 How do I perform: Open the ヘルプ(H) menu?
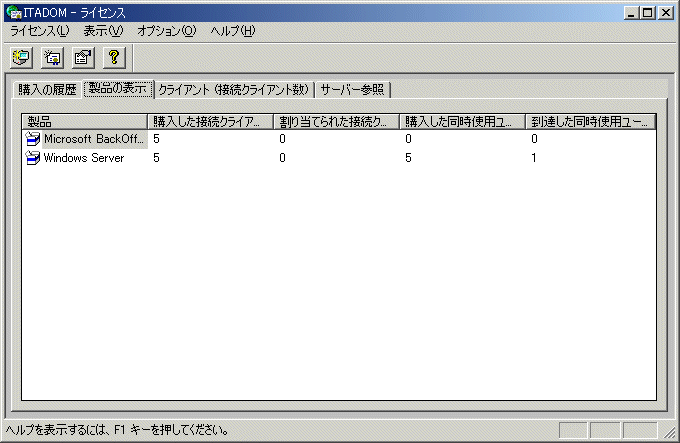coord(233,31)
